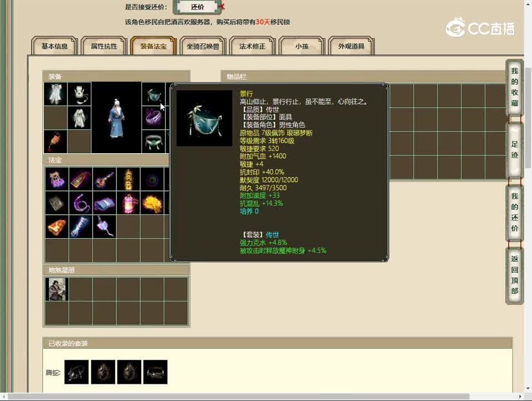Click the 强力克水 +4.8% set bonus line

tap(263, 243)
